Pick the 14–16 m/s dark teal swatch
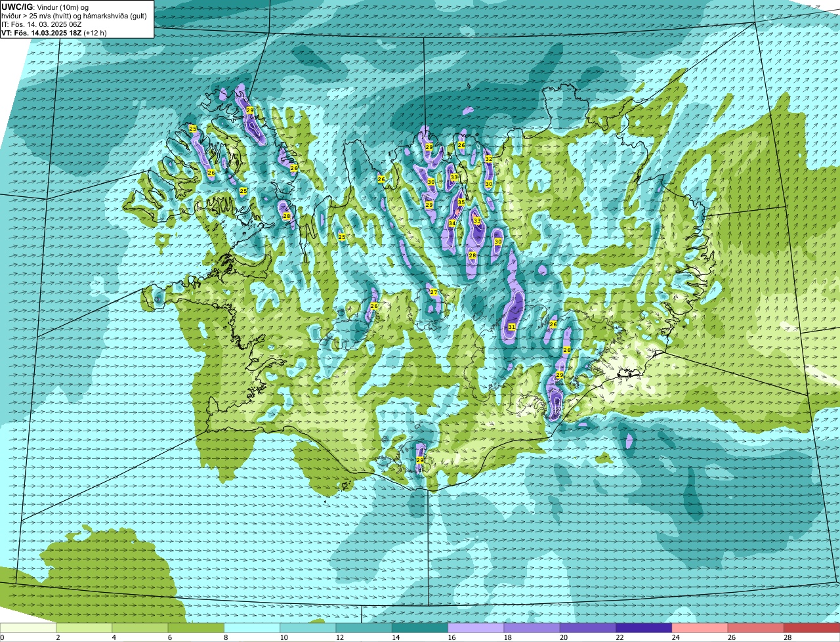Viewport: 840px width, 642px height. 420,628
